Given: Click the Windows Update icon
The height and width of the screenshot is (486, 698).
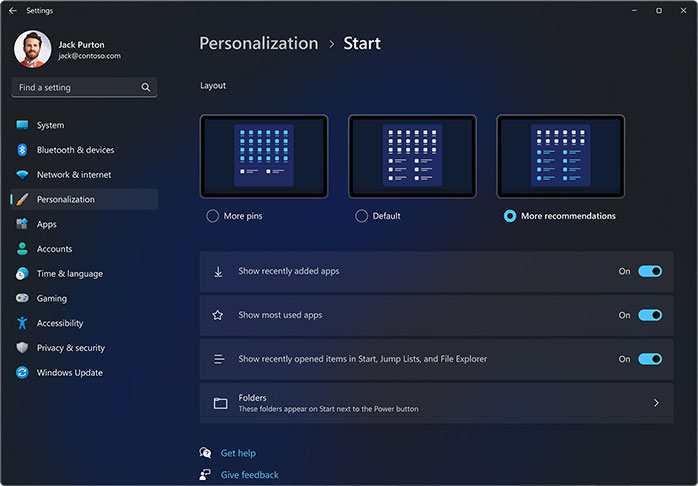Looking at the screenshot, I should point(22,373).
